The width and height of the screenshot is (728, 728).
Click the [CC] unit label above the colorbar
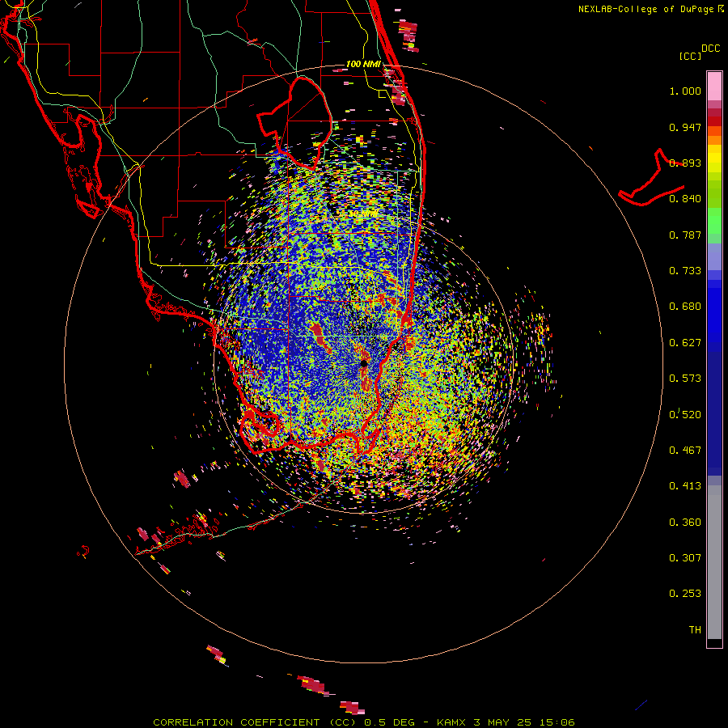690,57
